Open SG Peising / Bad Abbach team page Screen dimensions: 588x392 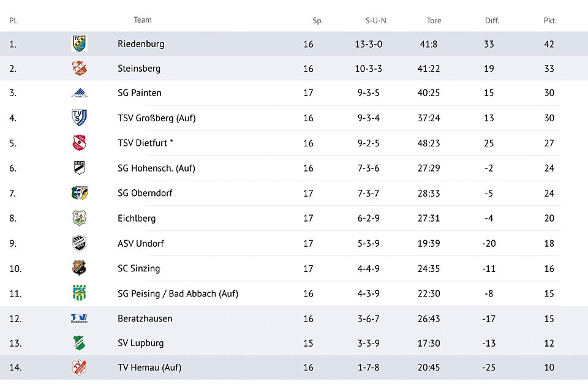178,293
